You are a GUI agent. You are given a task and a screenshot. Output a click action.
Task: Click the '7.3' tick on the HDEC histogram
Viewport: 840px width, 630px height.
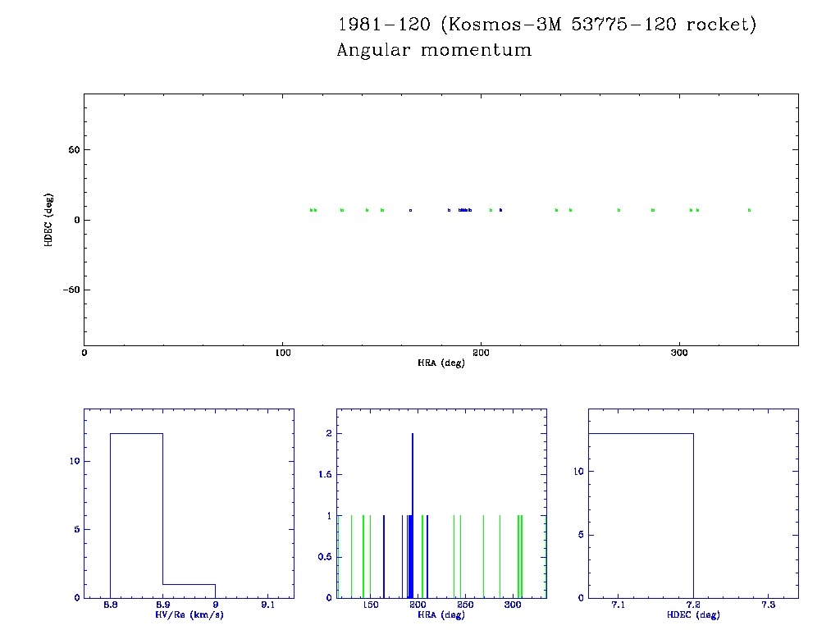(768, 605)
